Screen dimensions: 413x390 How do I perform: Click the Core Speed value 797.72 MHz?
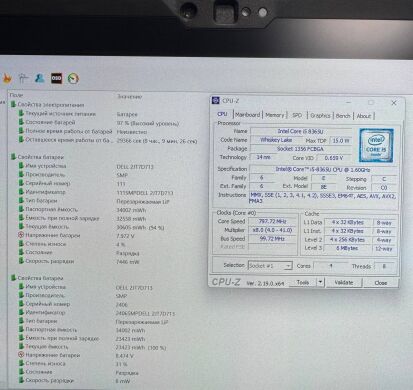click(x=272, y=221)
